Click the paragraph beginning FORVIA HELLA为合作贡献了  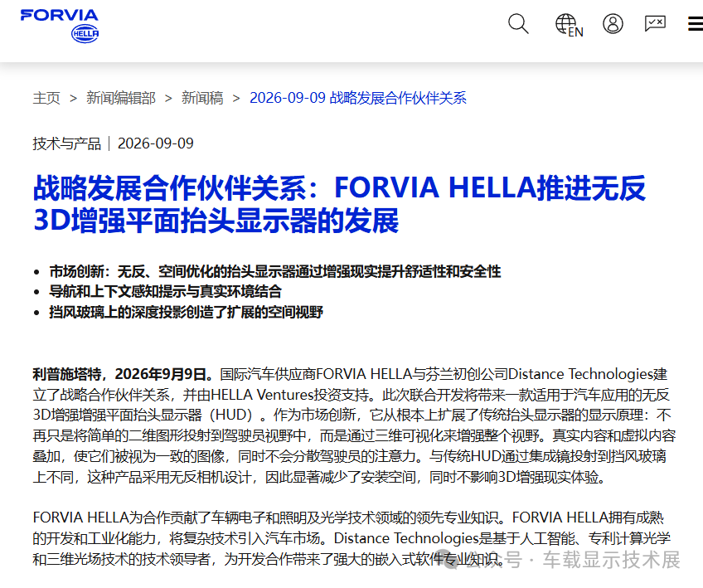pyautogui.click(x=351, y=538)
